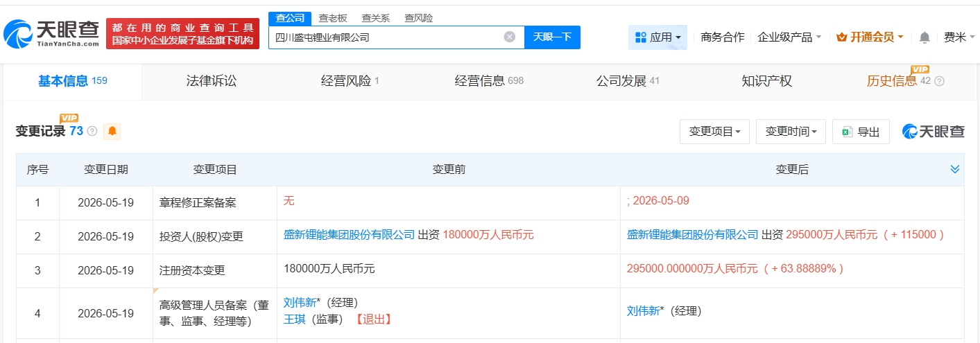
Task: Select the 经营风险 tab
Action: (x=350, y=81)
